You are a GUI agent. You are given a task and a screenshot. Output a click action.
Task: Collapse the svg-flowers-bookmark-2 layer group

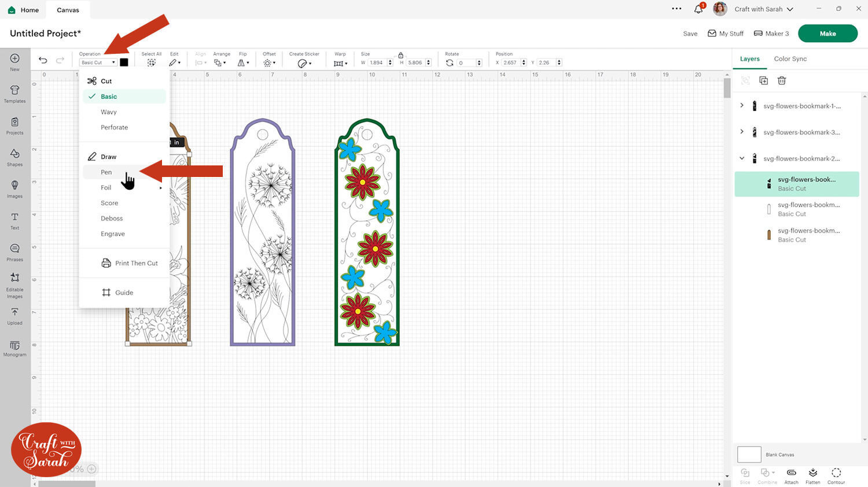742,158
